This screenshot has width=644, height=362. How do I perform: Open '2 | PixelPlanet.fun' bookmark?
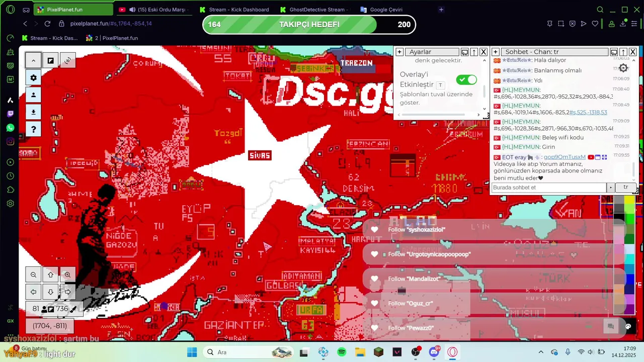pyautogui.click(x=112, y=38)
